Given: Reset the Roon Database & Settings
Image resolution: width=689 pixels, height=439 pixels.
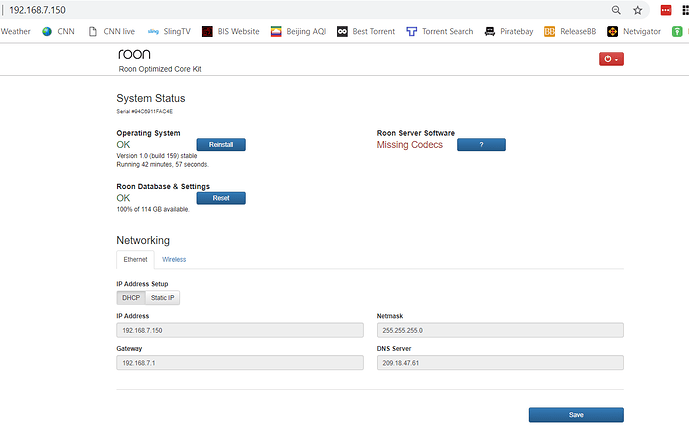Looking at the screenshot, I should (x=221, y=198).
